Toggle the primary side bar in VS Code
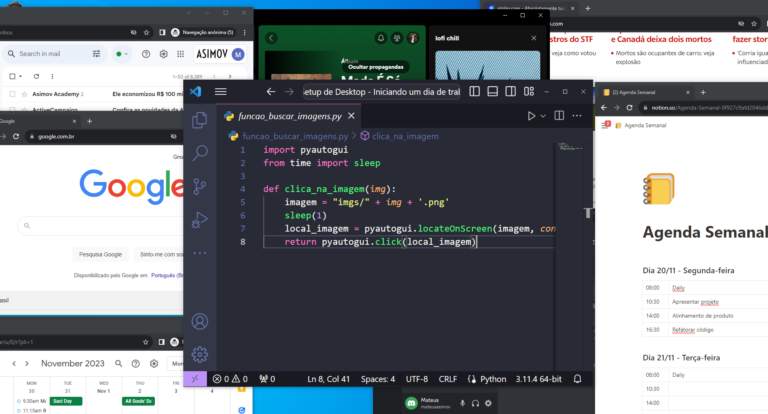Image resolution: width=768 pixels, height=414 pixels. pyautogui.click(x=475, y=92)
